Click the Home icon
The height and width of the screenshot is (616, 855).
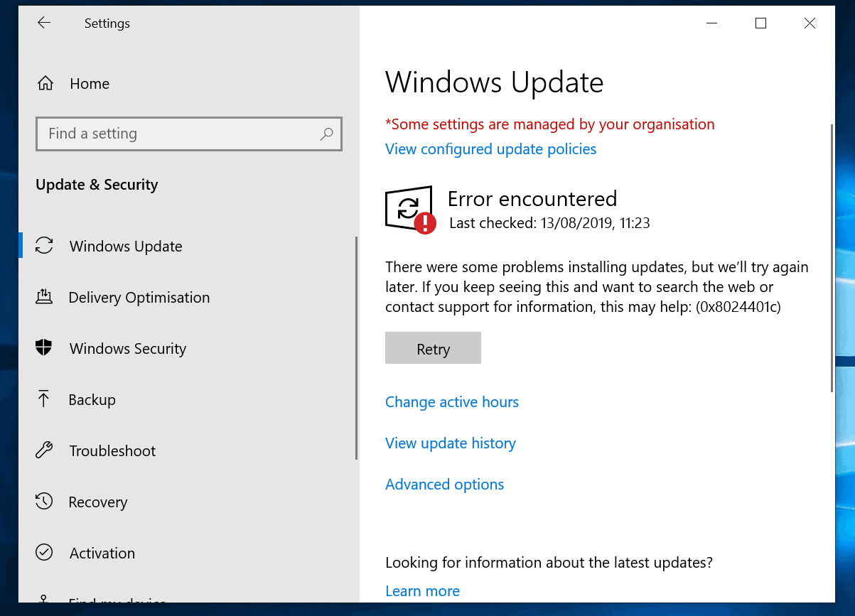pos(44,83)
